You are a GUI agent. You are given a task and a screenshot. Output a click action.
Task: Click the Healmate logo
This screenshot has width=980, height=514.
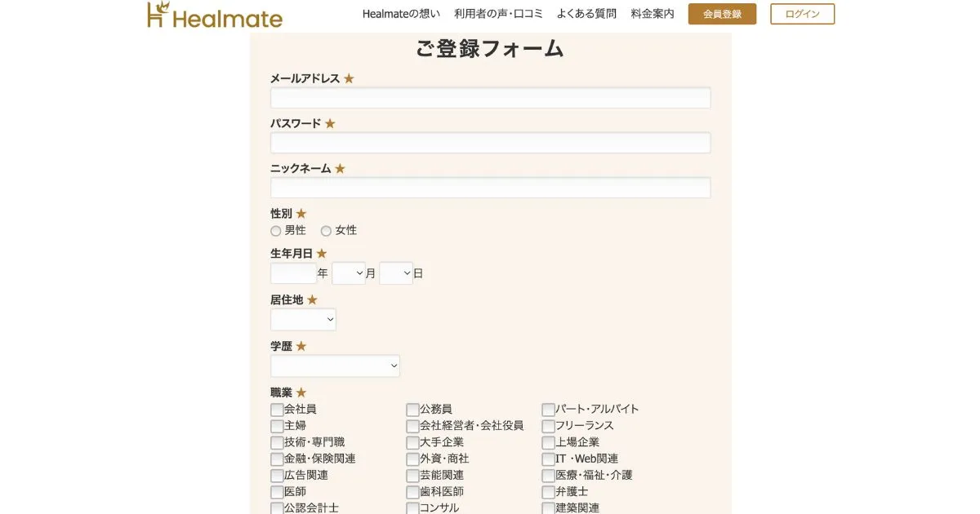pos(215,16)
